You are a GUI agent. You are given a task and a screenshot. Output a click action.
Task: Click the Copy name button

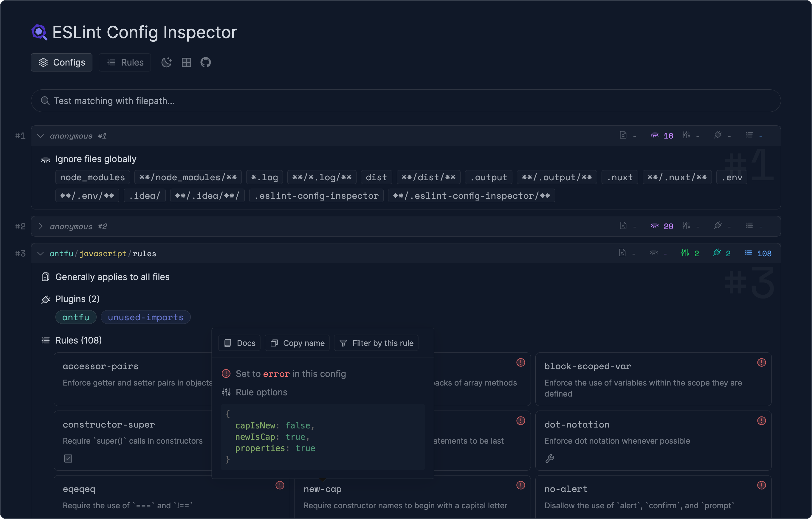(297, 343)
